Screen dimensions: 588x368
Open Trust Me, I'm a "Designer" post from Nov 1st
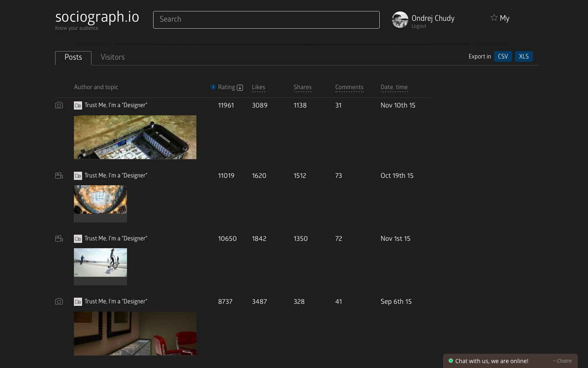pyautogui.click(x=116, y=238)
